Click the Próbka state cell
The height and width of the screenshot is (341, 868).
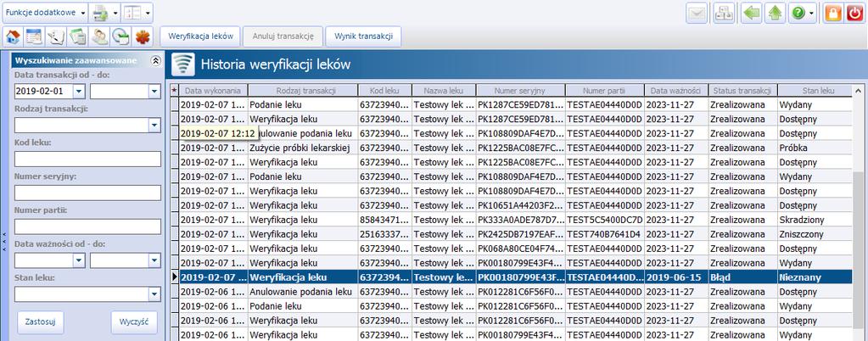pos(815,148)
